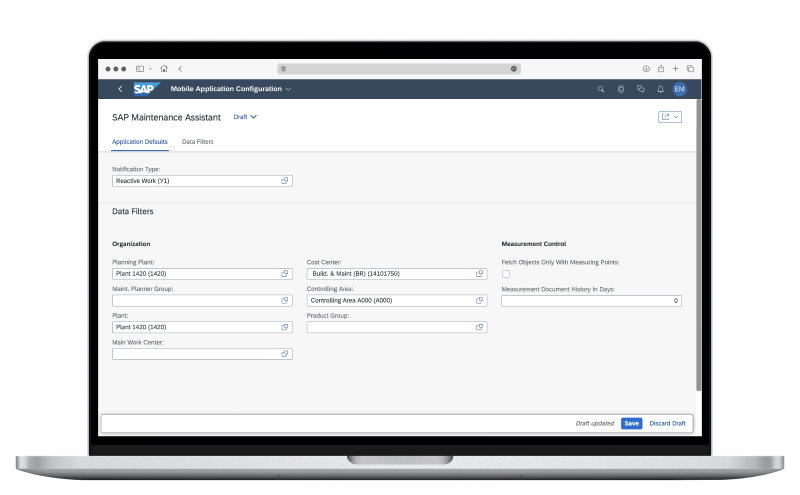Viewport: 800px width, 495px height.
Task: Expand the Draft status dropdown
Action: (245, 117)
